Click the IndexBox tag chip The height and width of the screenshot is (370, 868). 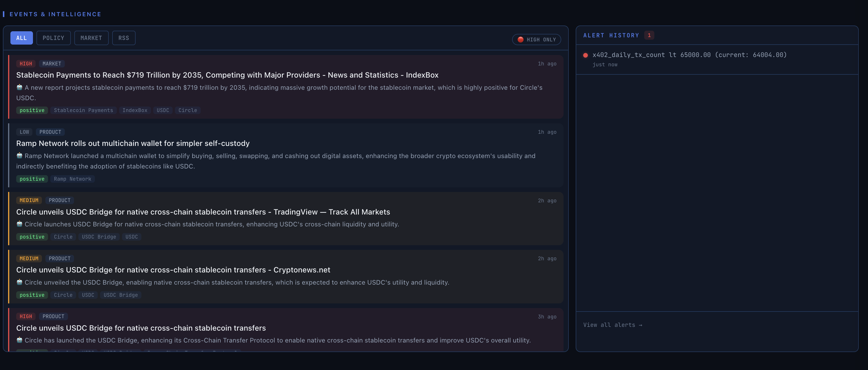(135, 110)
